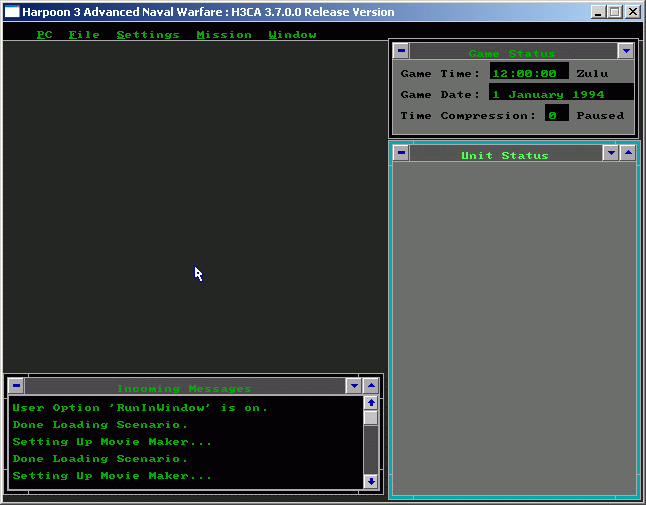Click message 'User Option RunInWindow is on.'
This screenshot has width=646, height=505.
(x=140, y=408)
